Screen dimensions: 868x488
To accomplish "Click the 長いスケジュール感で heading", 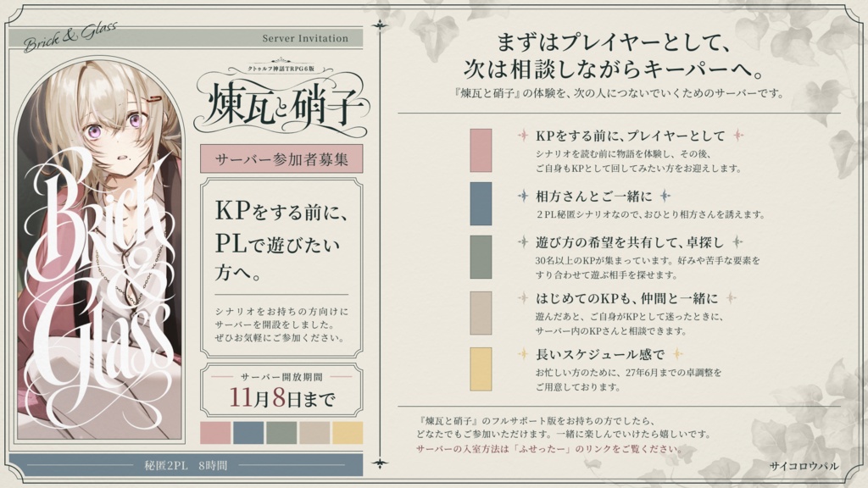I will (600, 355).
